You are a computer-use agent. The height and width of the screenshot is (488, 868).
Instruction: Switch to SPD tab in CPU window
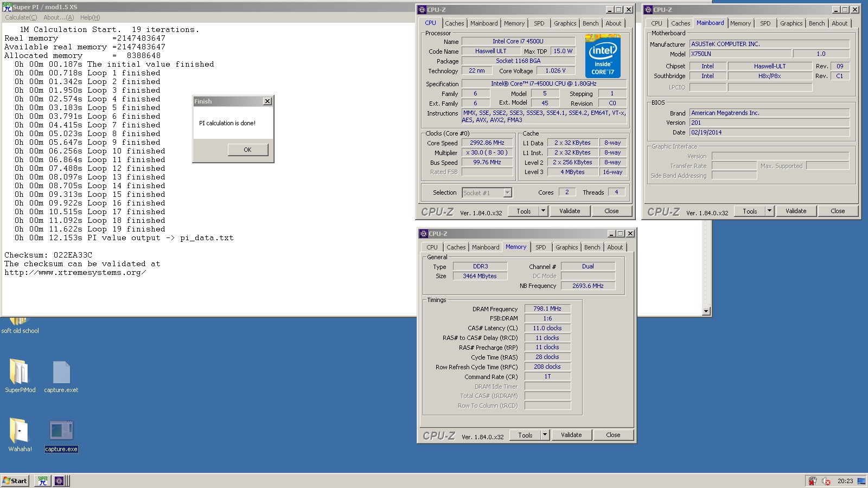[x=539, y=23]
